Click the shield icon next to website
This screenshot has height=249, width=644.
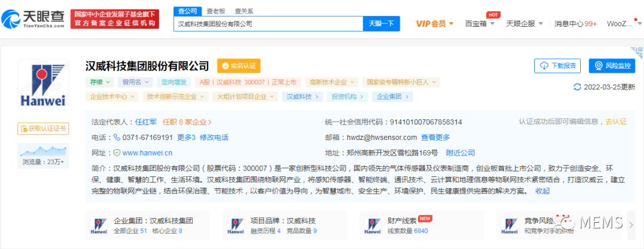click(x=117, y=153)
